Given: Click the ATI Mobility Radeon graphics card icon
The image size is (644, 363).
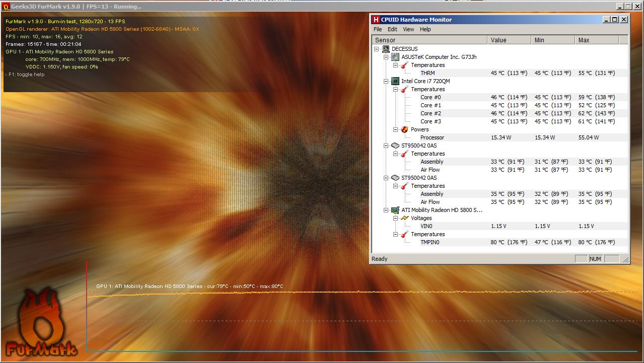Looking at the screenshot, I should (x=395, y=210).
